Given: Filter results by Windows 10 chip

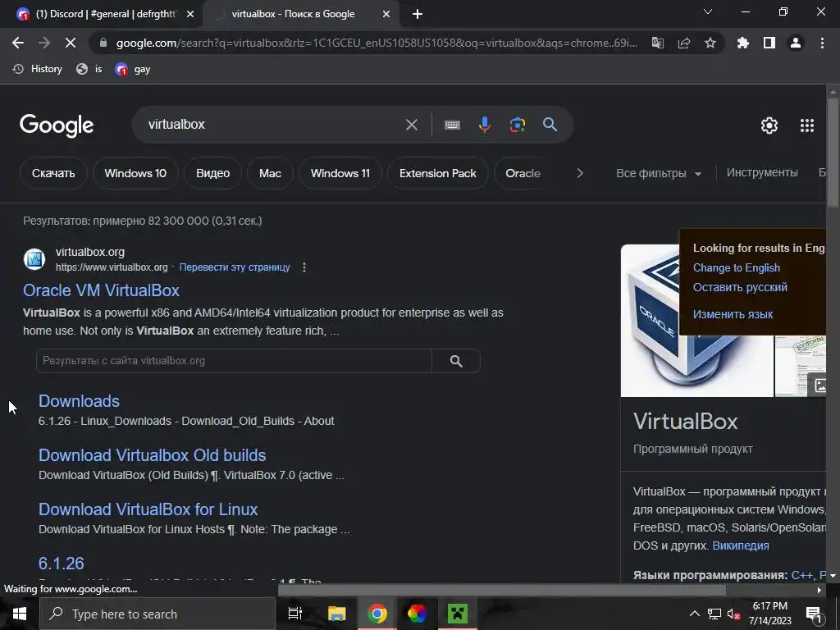Looking at the screenshot, I should [x=135, y=174].
